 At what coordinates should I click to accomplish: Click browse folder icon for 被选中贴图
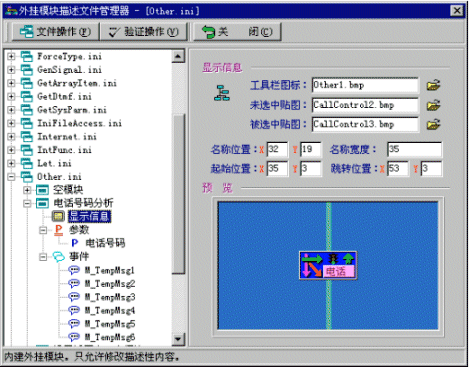click(433, 124)
